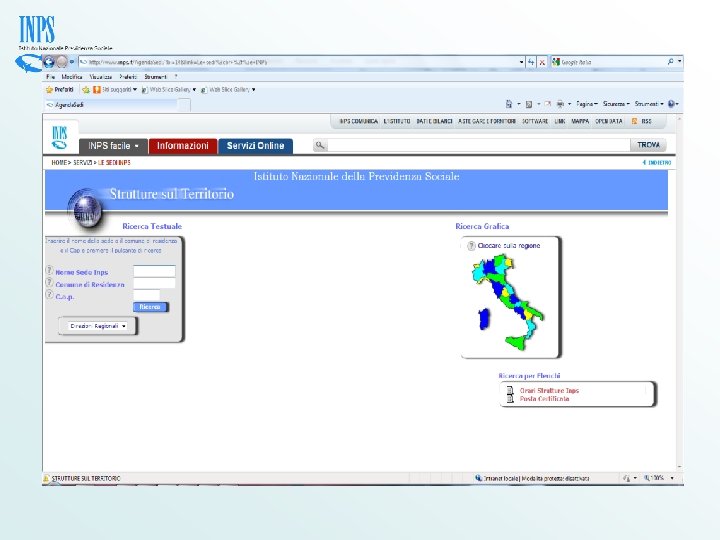This screenshot has width=720, height=540.
Task: Open the Preferiti menu in menu bar
Action: 128,77
